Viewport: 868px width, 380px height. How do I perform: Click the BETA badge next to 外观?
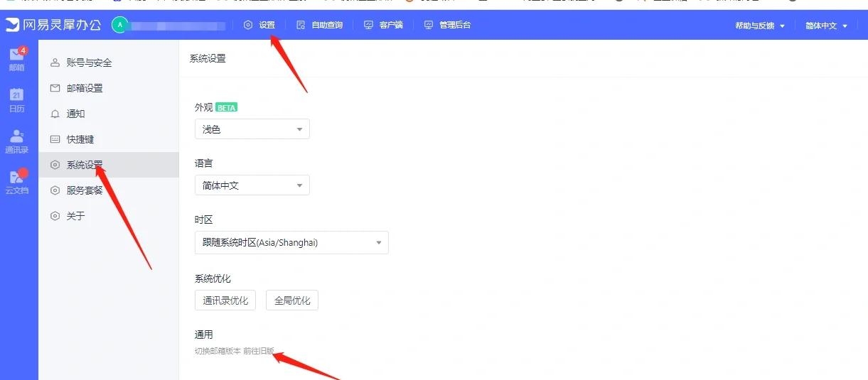click(226, 108)
